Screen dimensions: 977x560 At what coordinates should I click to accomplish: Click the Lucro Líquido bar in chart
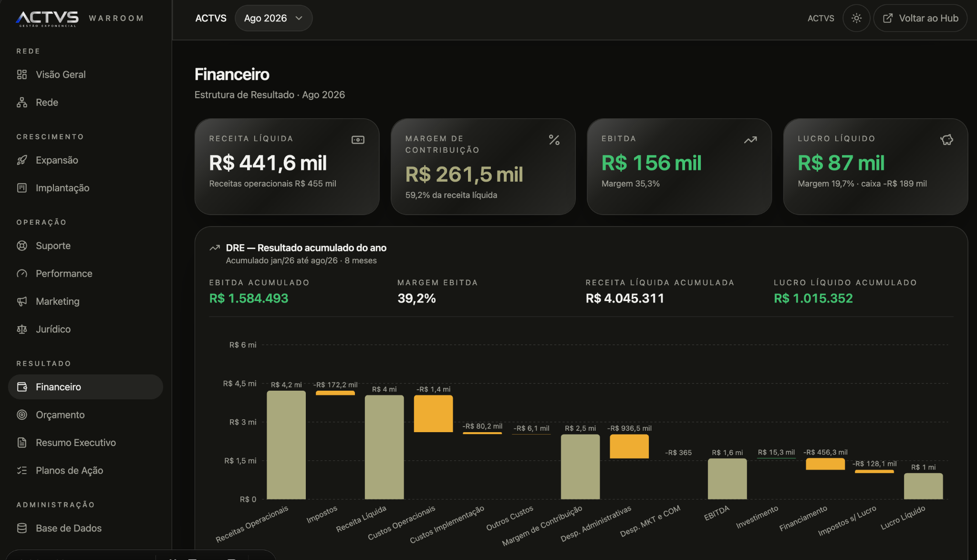pyautogui.click(x=923, y=486)
